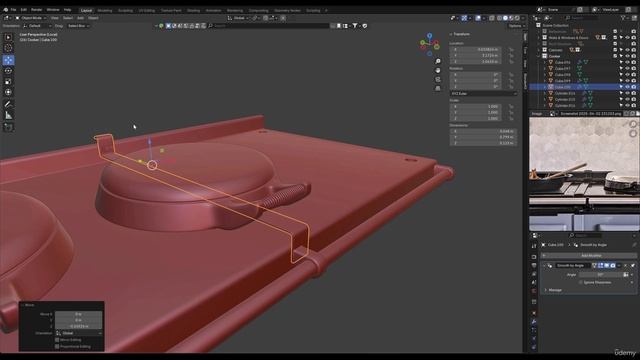Open the Window menu
This screenshot has width=640, height=360.
(x=53, y=10)
